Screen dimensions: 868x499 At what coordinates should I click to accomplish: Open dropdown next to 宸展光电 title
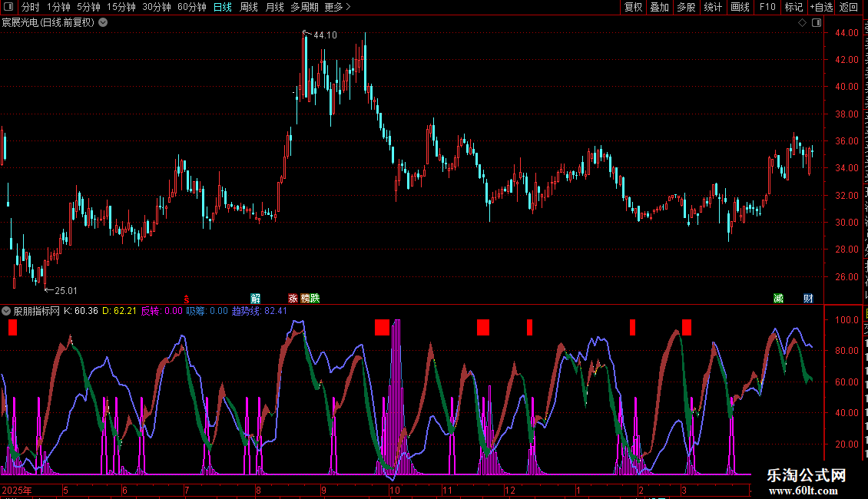(103, 23)
